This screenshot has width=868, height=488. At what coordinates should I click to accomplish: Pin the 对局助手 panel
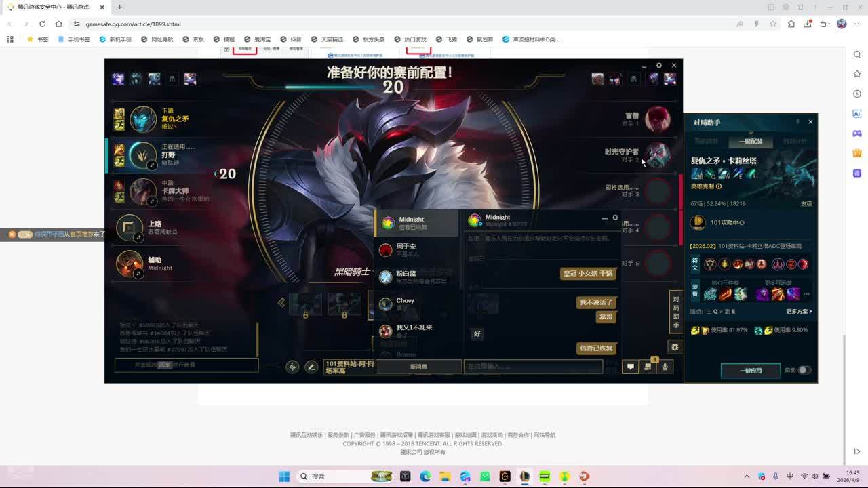click(x=797, y=122)
